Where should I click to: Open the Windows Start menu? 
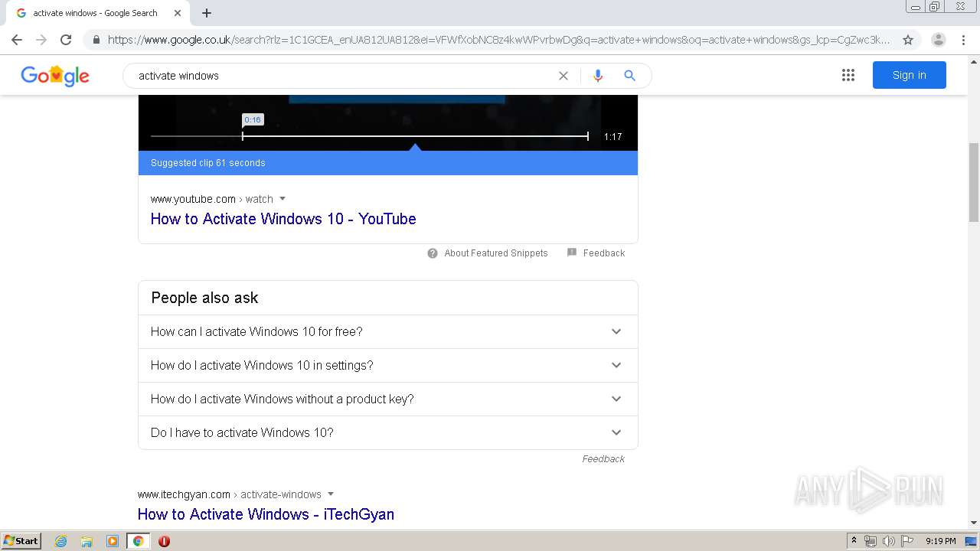tap(21, 540)
